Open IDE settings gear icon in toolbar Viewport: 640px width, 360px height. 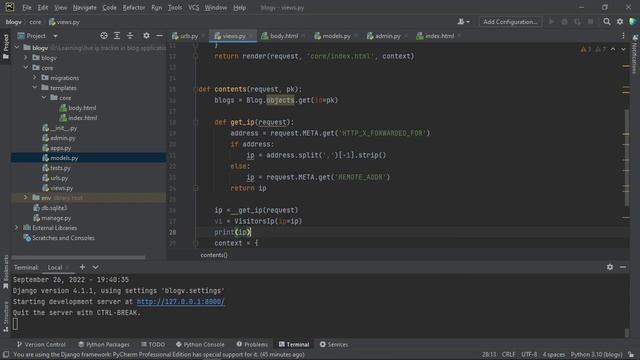pos(620,22)
